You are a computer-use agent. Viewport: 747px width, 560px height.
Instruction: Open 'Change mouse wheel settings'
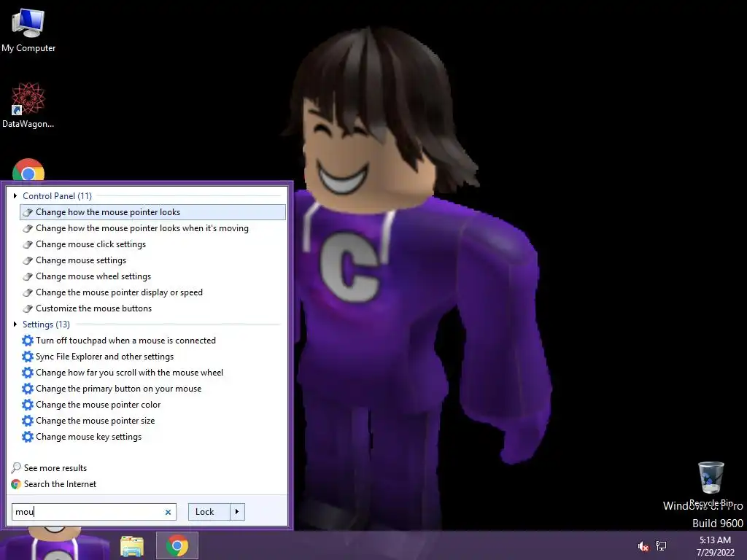(153, 276)
